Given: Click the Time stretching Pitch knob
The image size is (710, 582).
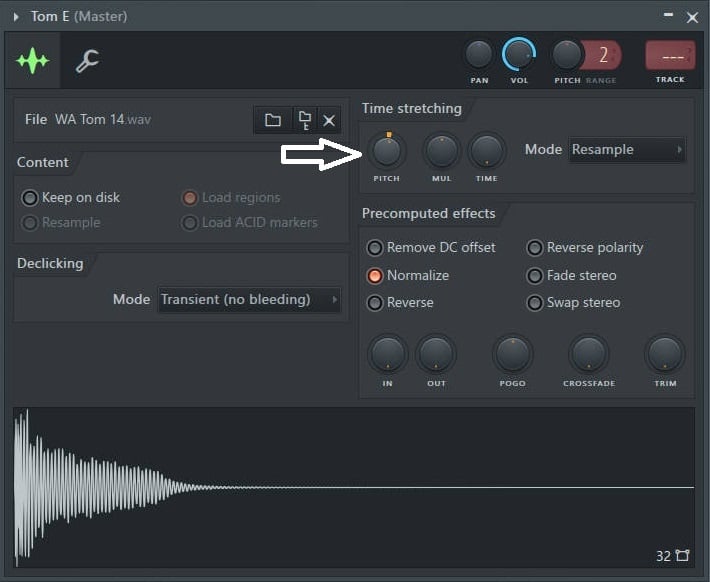Looking at the screenshot, I should pyautogui.click(x=386, y=151).
